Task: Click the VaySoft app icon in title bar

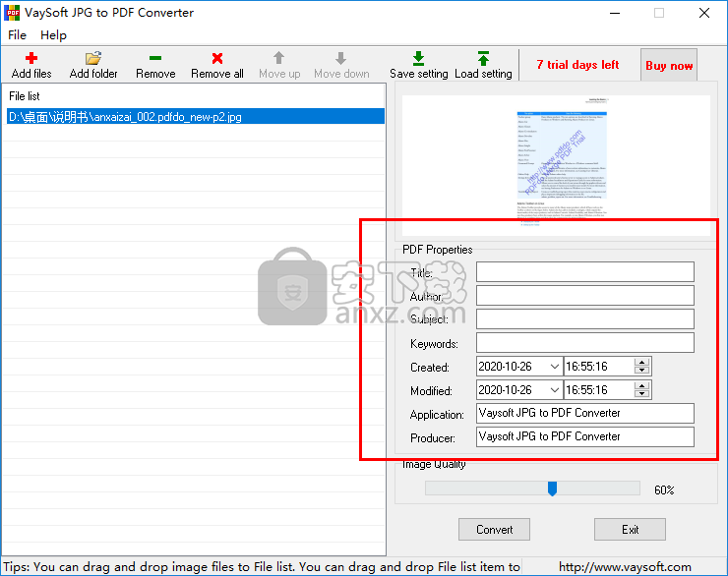Action: pos(12,13)
